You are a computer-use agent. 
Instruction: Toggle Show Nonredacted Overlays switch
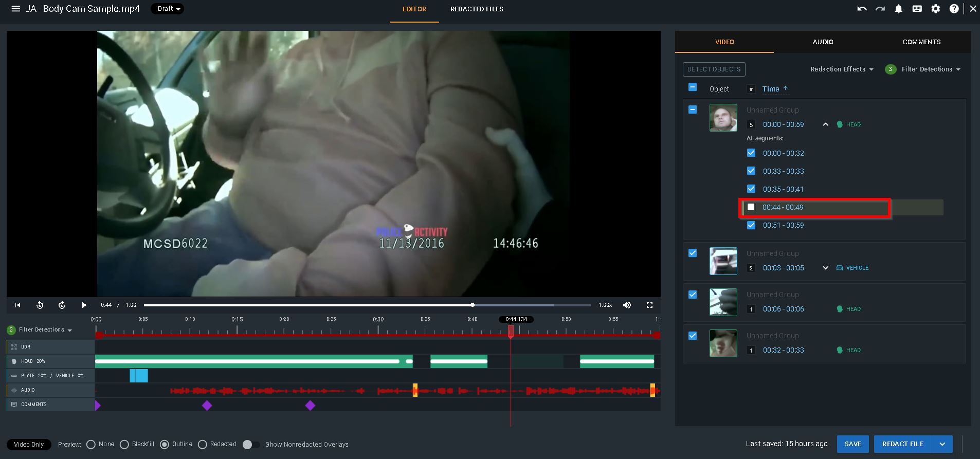point(251,445)
